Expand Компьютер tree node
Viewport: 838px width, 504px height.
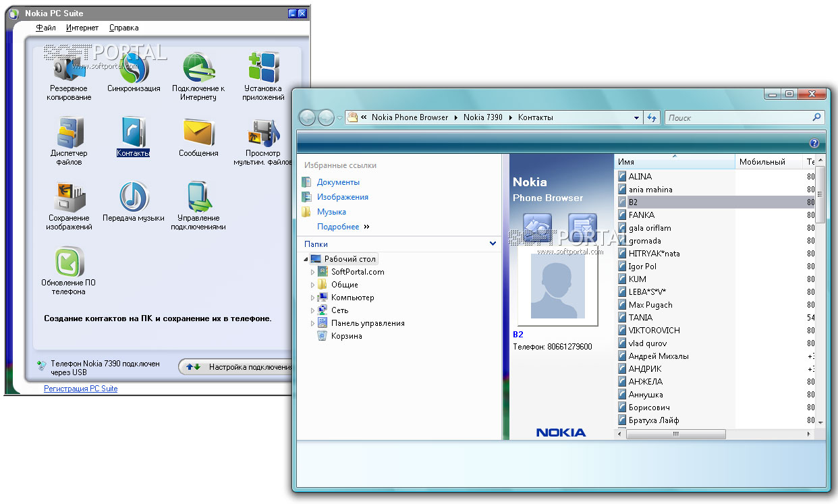pyautogui.click(x=312, y=298)
